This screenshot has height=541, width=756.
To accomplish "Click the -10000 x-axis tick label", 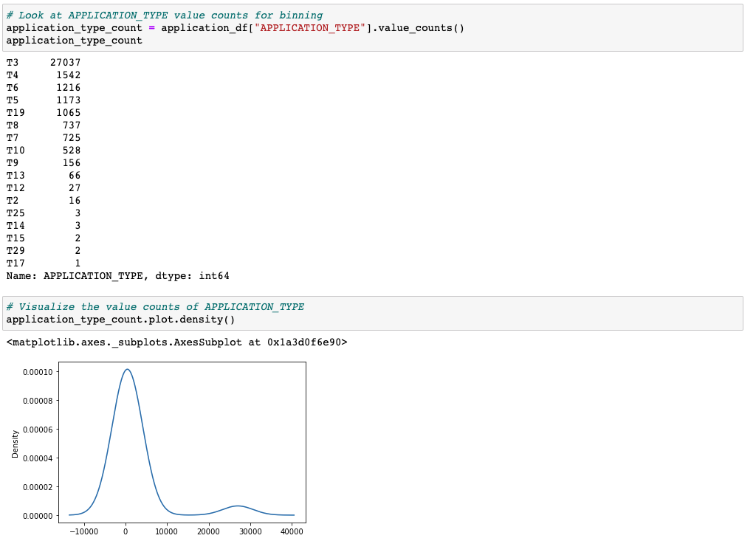I will coord(84,531).
